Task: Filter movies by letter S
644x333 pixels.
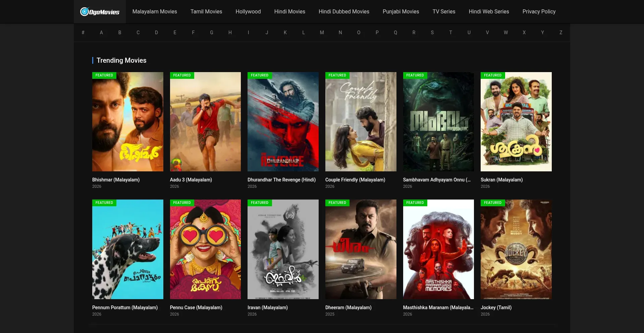Action: pyautogui.click(x=432, y=33)
